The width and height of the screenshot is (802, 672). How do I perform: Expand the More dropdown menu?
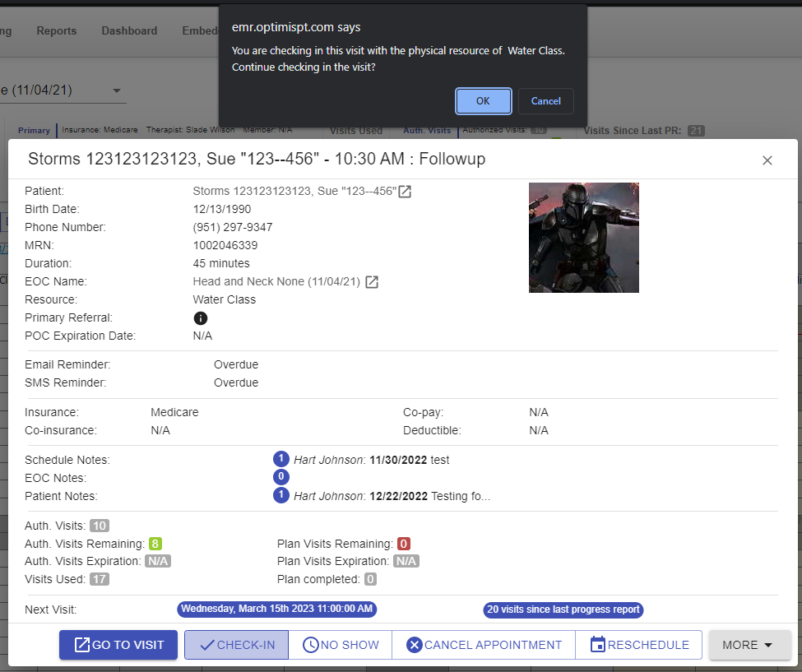[749, 645]
